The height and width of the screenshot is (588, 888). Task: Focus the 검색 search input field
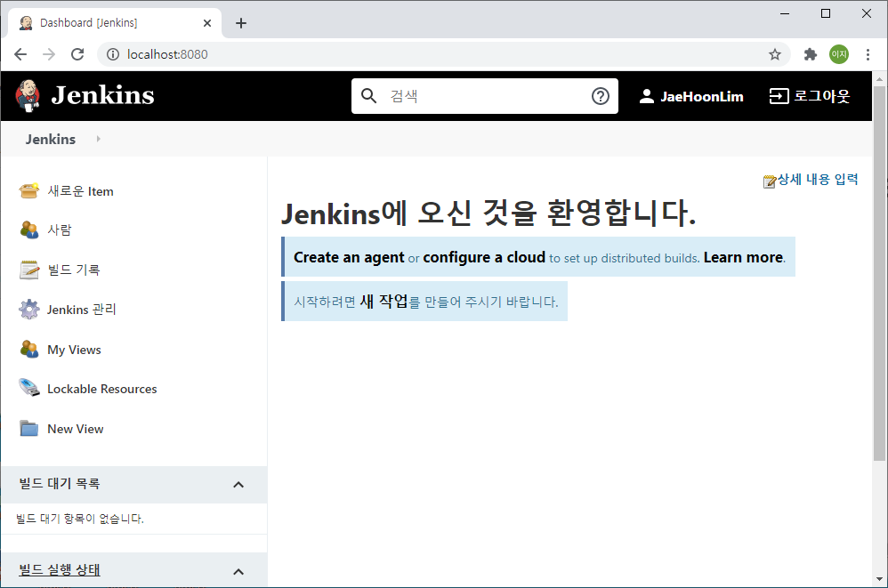click(486, 96)
